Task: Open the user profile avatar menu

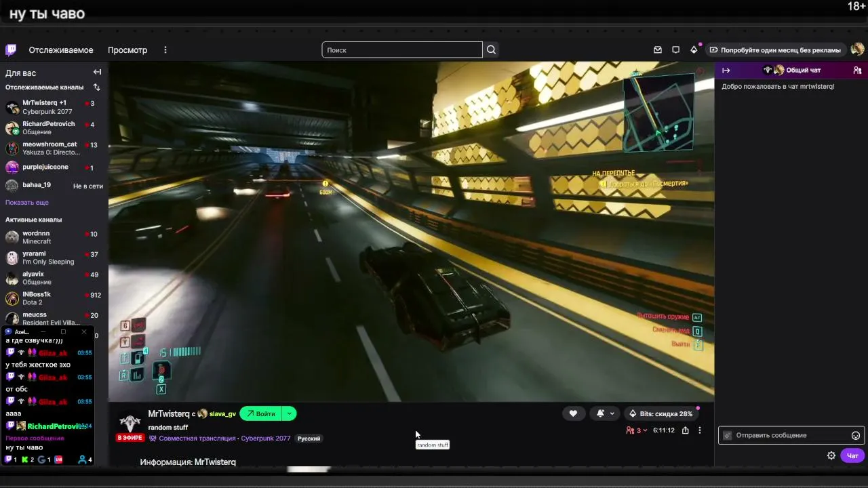Action: click(857, 49)
